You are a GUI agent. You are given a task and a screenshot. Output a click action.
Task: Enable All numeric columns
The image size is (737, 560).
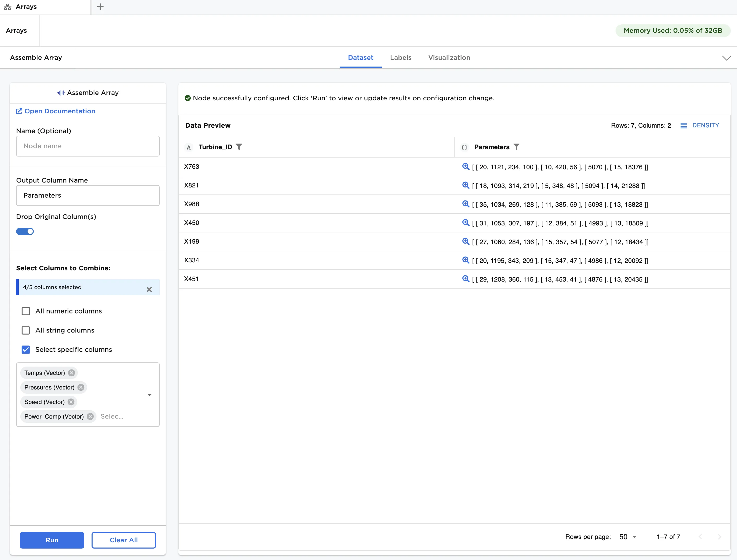point(26,311)
